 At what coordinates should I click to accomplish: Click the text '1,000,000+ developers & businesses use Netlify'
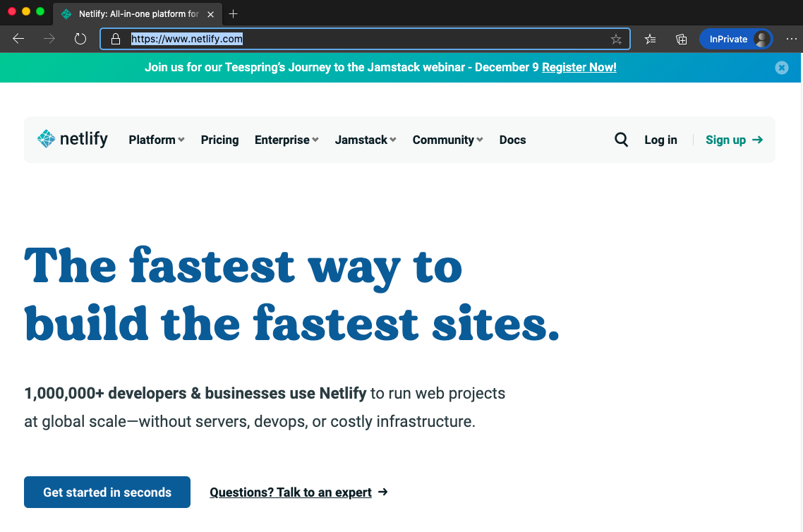[195, 393]
